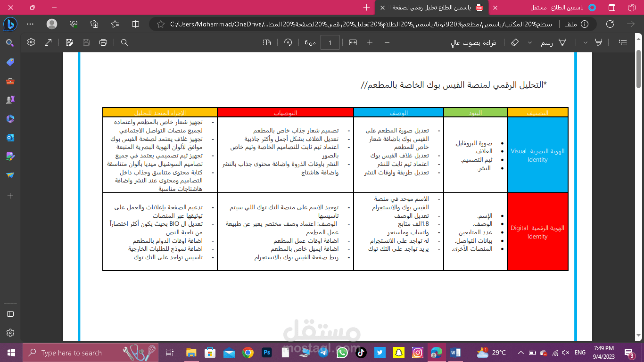
Task: Open Edge workspaces icon
Action: (x=632, y=8)
